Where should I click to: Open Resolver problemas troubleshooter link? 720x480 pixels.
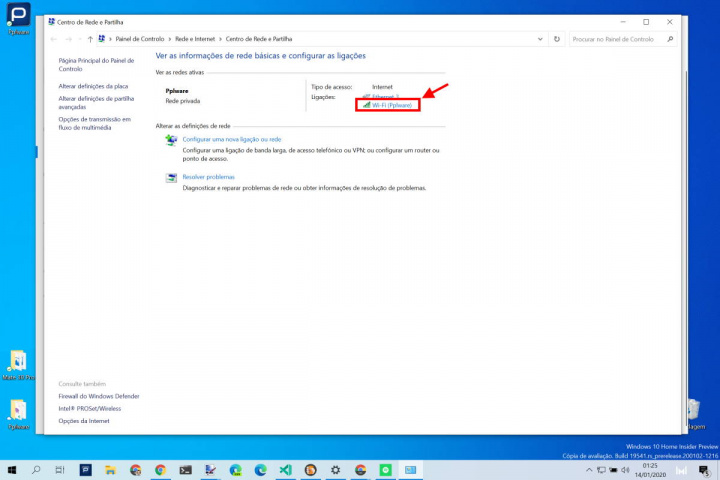(208, 176)
